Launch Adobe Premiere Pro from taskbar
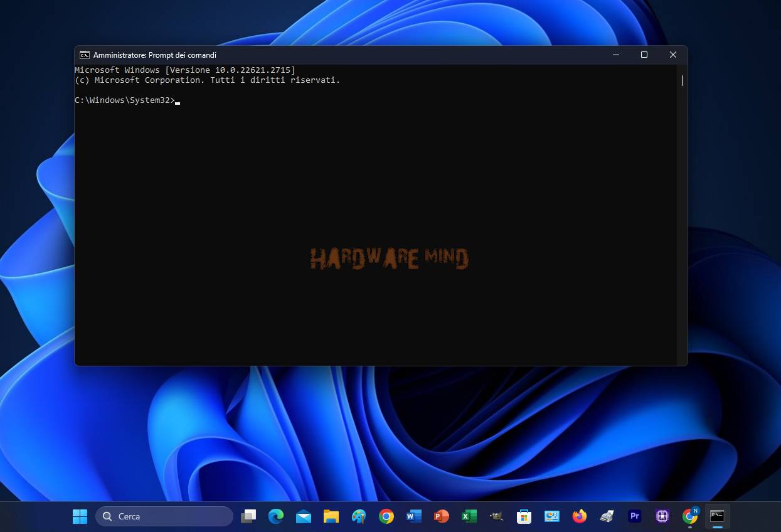 pyautogui.click(x=635, y=516)
